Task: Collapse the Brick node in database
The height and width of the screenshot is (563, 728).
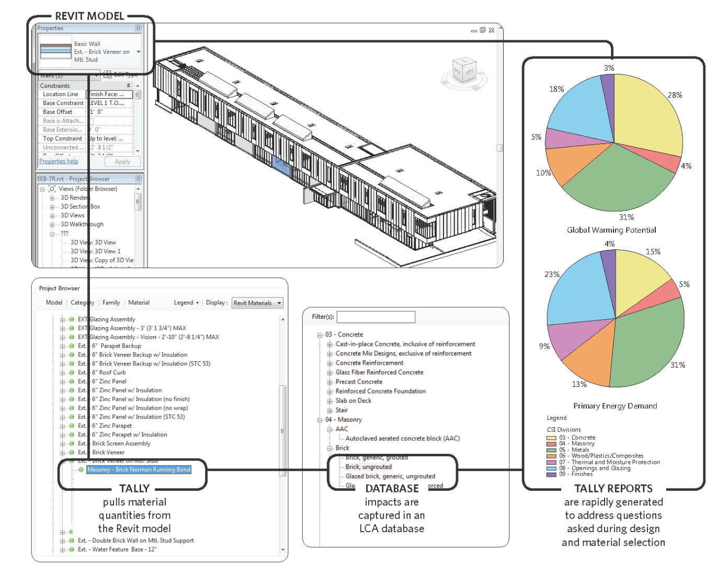Action: [330, 449]
